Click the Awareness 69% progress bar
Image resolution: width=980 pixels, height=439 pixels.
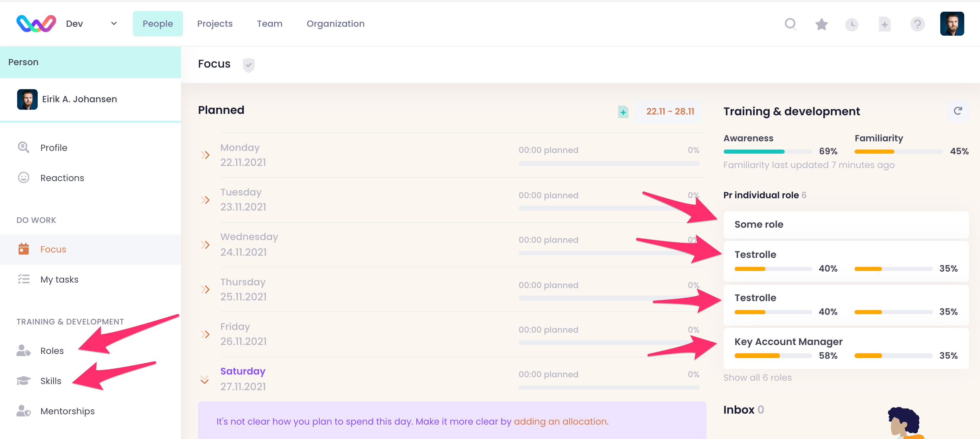(x=767, y=152)
